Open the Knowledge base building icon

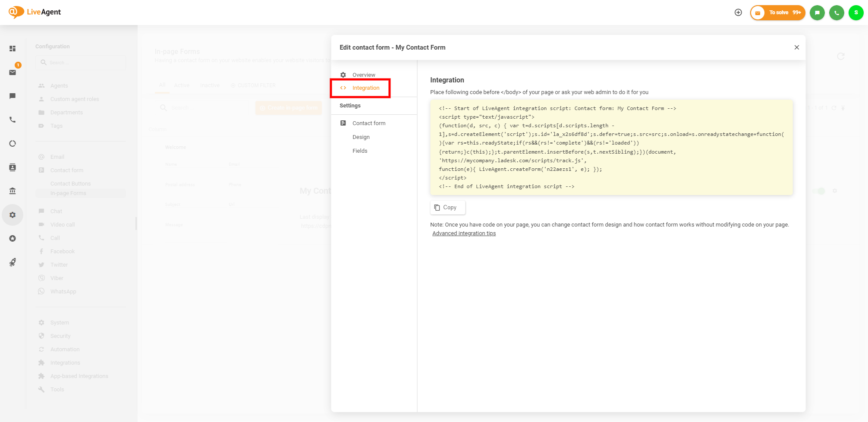pos(13,191)
